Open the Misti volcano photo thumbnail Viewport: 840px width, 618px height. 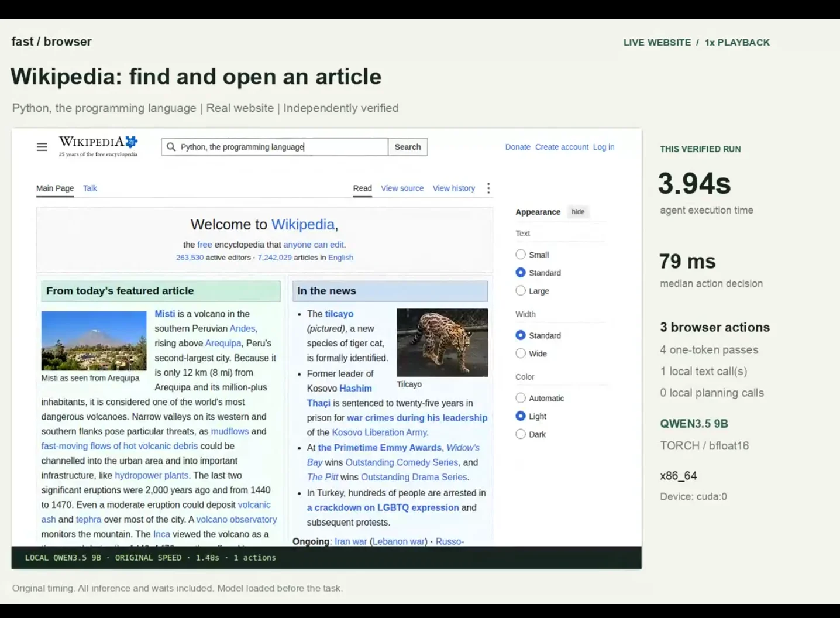(x=94, y=341)
